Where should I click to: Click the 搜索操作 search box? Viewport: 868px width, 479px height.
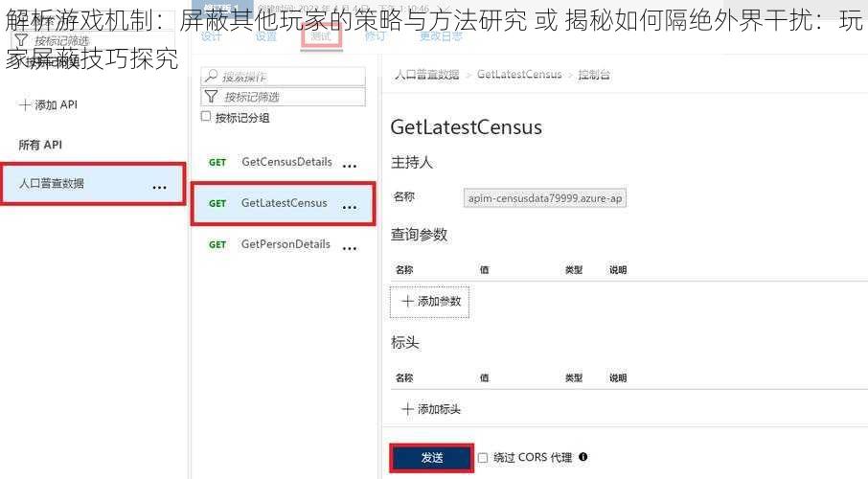[x=283, y=77]
